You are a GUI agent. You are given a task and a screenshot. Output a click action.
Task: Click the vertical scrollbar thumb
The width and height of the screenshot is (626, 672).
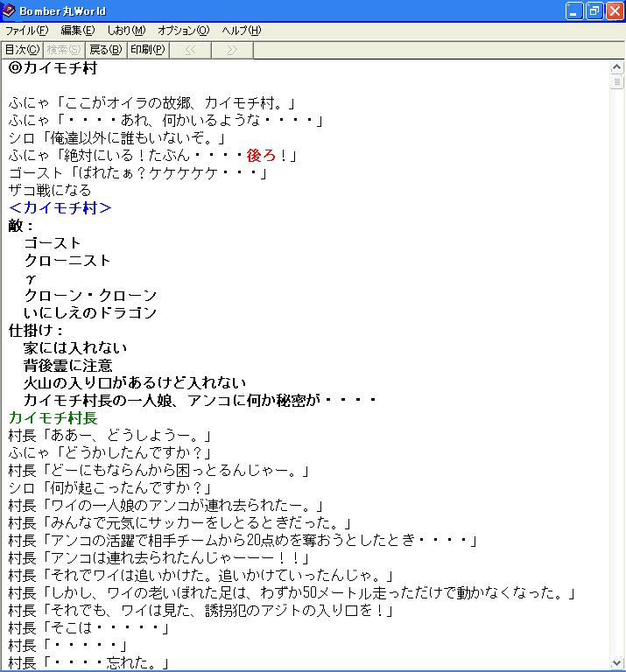(617, 82)
